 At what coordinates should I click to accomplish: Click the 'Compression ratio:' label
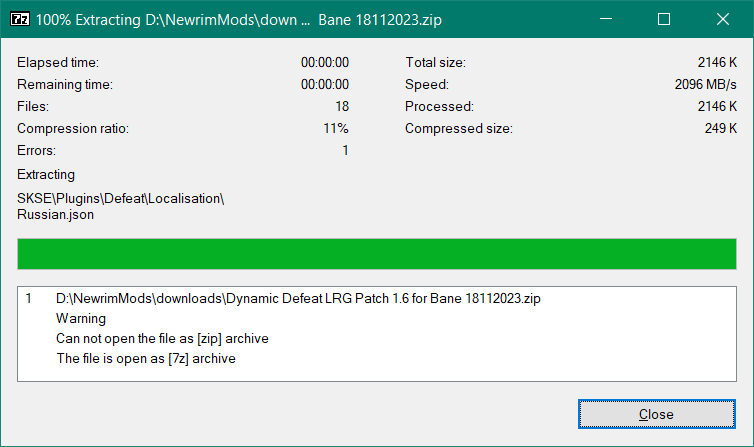tap(73, 128)
